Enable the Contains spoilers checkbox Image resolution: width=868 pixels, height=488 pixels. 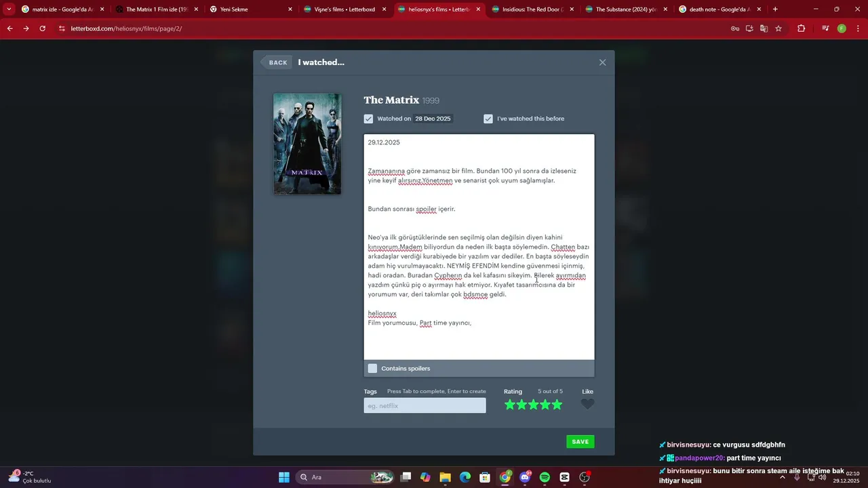point(372,368)
